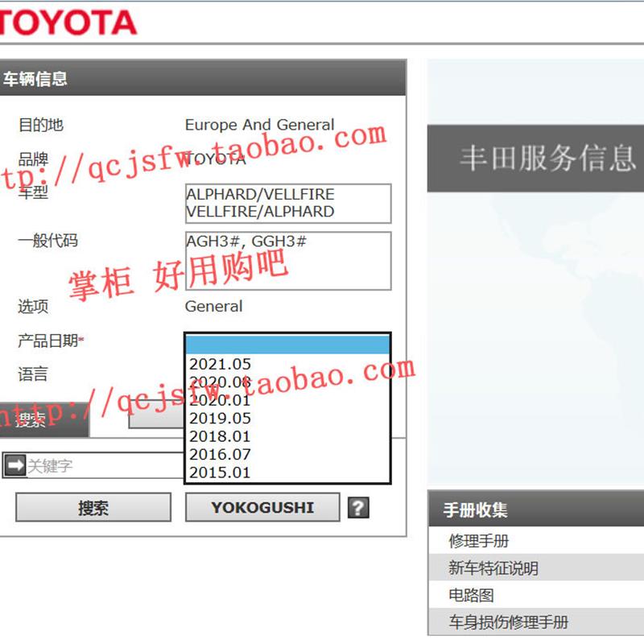
Task: Click the 一般代码 label
Action: [47, 241]
